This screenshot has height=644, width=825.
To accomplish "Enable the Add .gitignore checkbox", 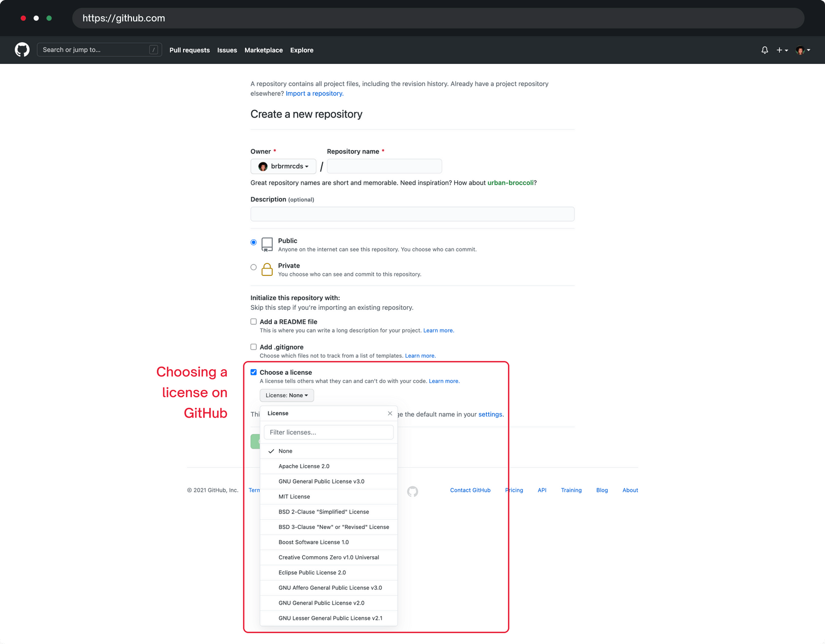I will click(x=254, y=347).
